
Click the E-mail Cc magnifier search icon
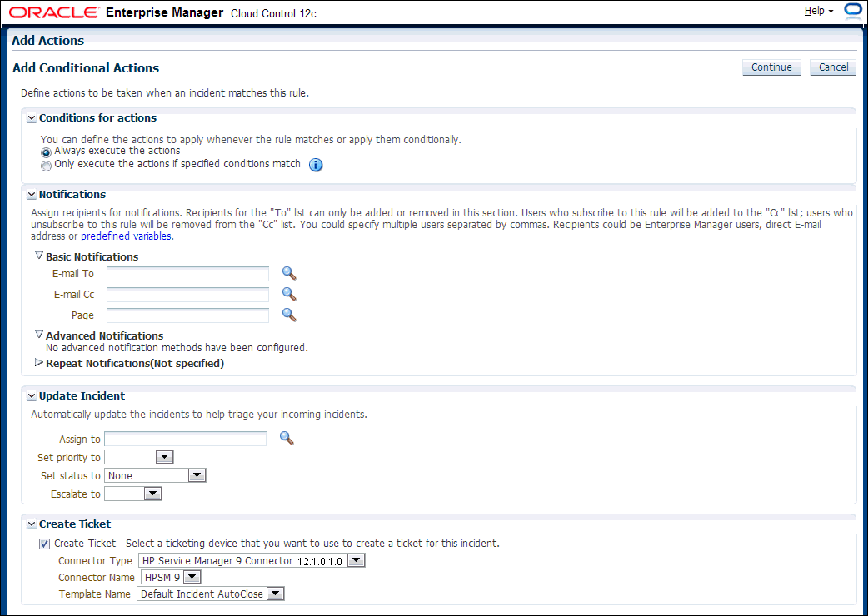[288, 294]
